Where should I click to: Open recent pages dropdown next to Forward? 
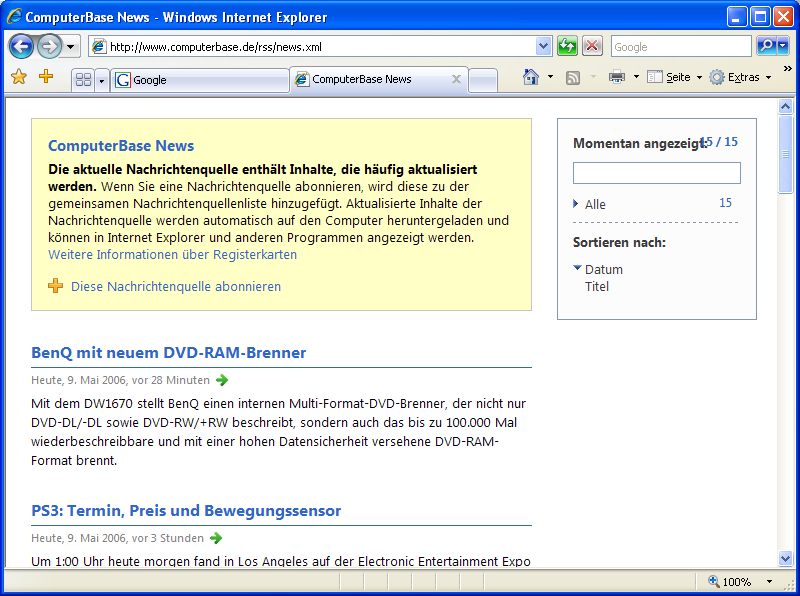71,47
